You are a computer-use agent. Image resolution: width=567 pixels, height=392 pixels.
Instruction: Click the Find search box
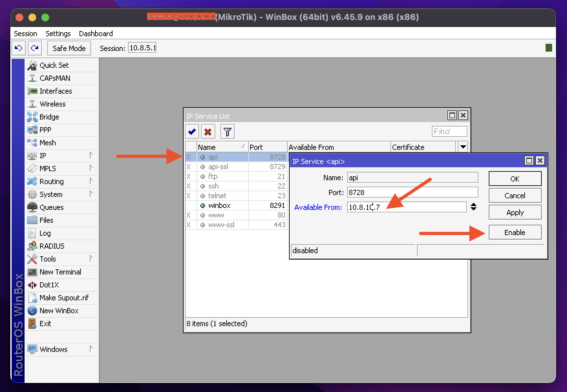449,131
